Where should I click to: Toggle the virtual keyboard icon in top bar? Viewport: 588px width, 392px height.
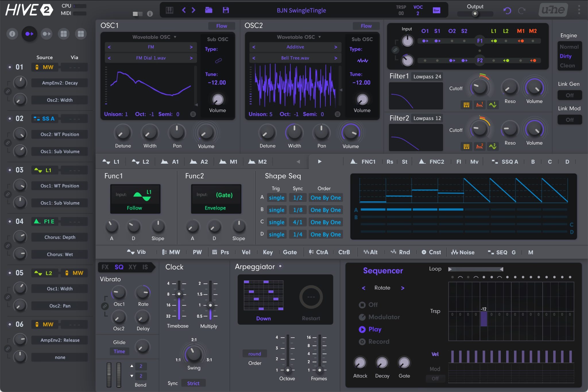click(x=169, y=10)
